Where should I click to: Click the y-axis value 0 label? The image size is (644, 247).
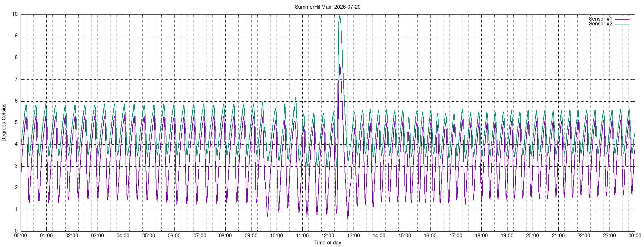(x=16, y=231)
